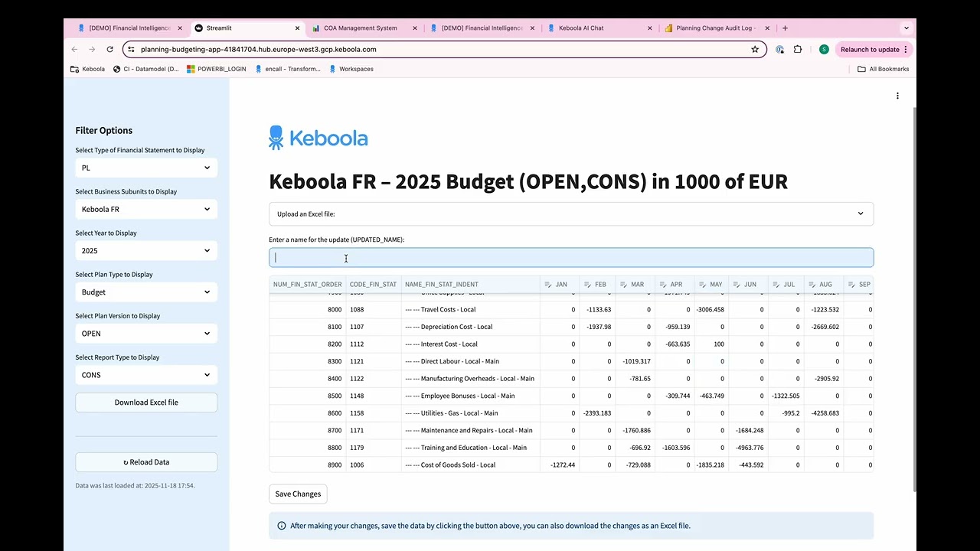Expand Upload an Excel file section

(571, 214)
